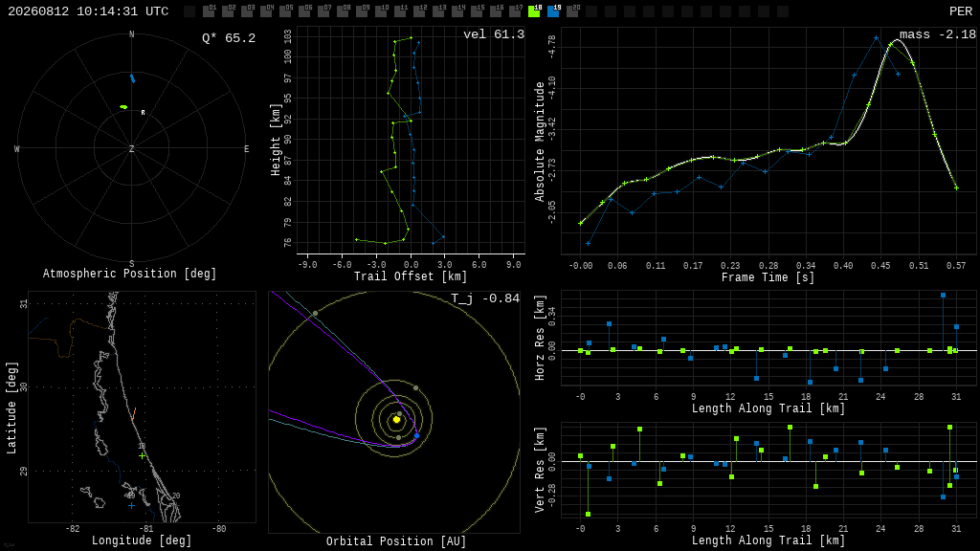Click the blue Earth dot on orbit
Image resolution: width=980 pixels, height=551 pixels.
pos(417,435)
